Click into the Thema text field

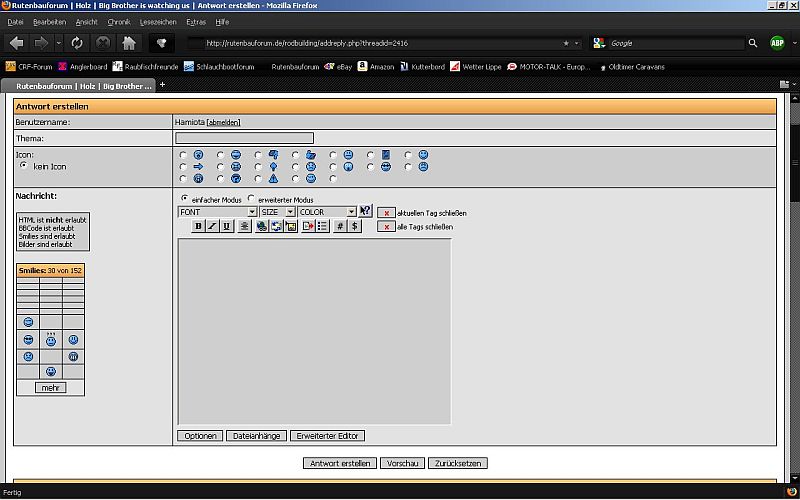[x=244, y=138]
